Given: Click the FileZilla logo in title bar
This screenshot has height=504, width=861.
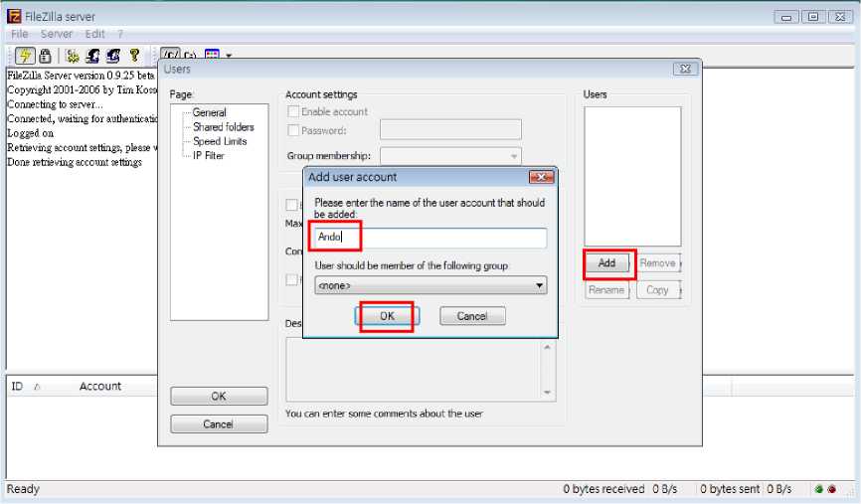Looking at the screenshot, I should pyautogui.click(x=14, y=16).
